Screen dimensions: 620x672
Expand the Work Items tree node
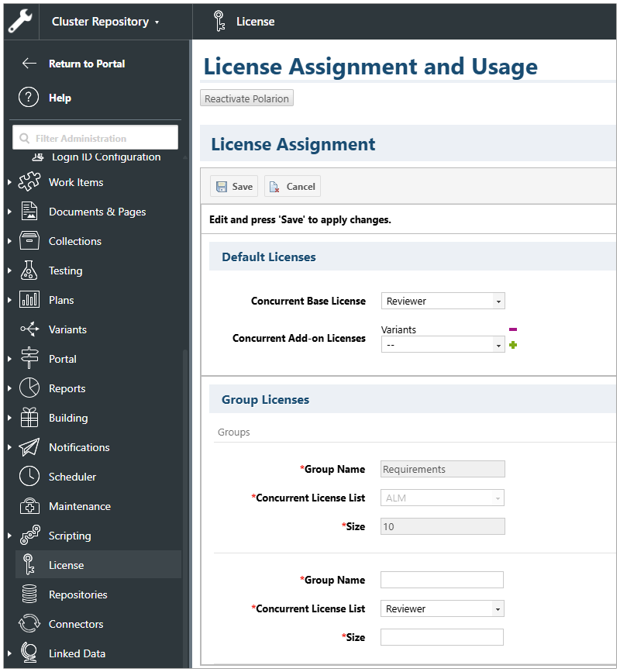9,183
